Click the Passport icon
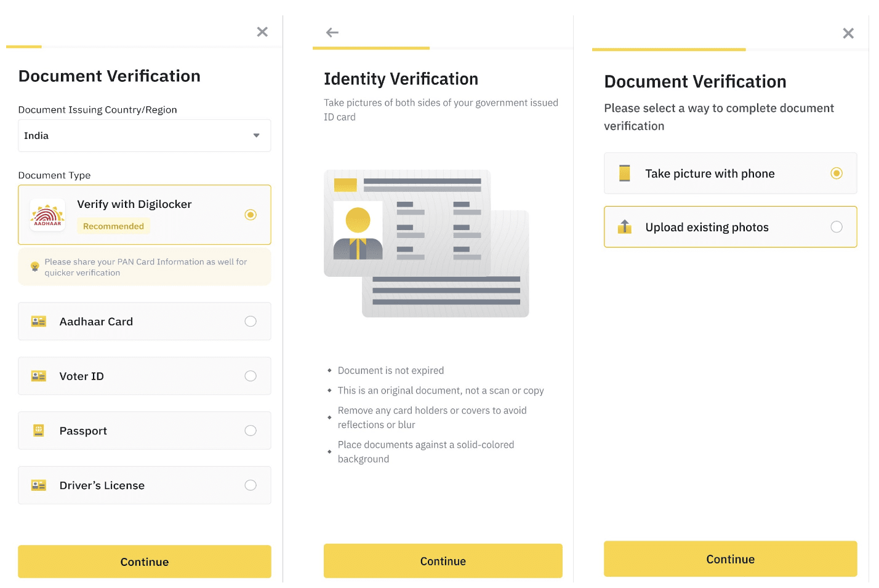This screenshot has height=588, width=879. 39,431
